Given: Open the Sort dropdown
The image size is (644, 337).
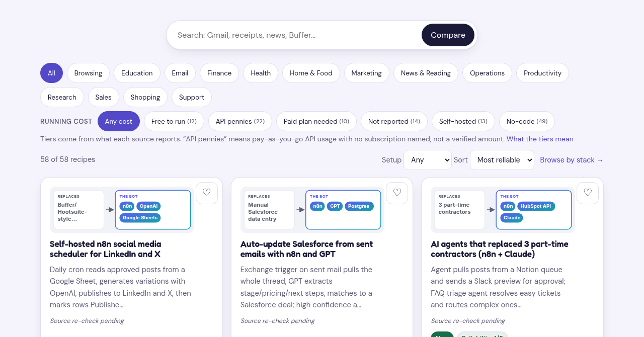Looking at the screenshot, I should [502, 160].
